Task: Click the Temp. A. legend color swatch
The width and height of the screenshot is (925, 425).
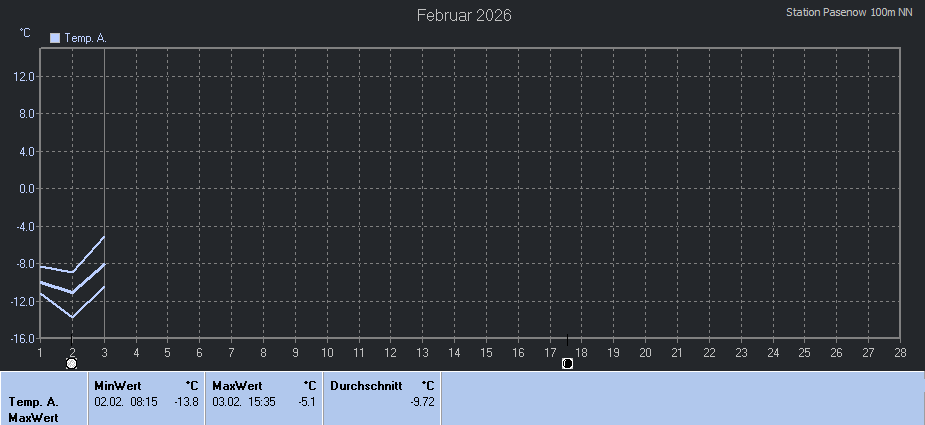Action: coord(55,38)
